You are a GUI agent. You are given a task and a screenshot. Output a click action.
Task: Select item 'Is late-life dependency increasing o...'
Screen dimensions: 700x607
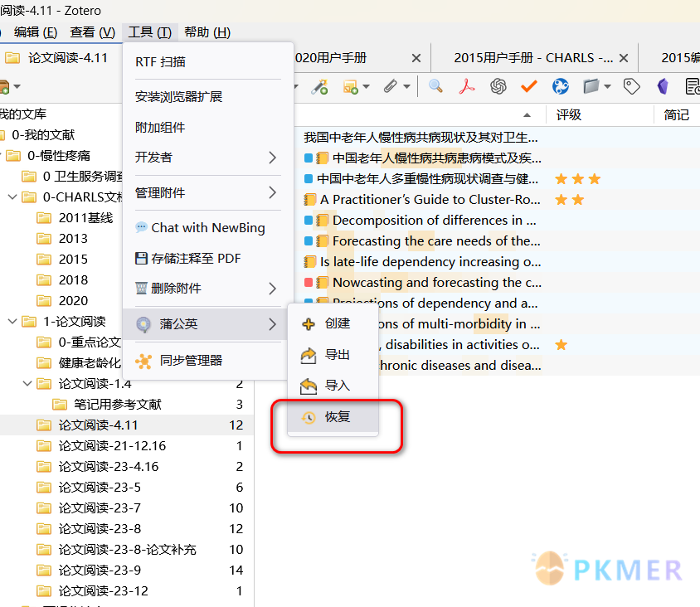430,261
